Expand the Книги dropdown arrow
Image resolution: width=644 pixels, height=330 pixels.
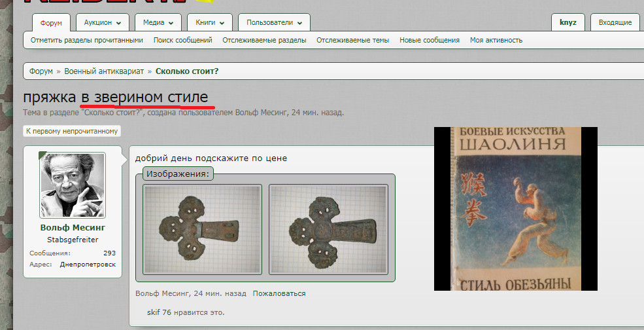coord(222,24)
